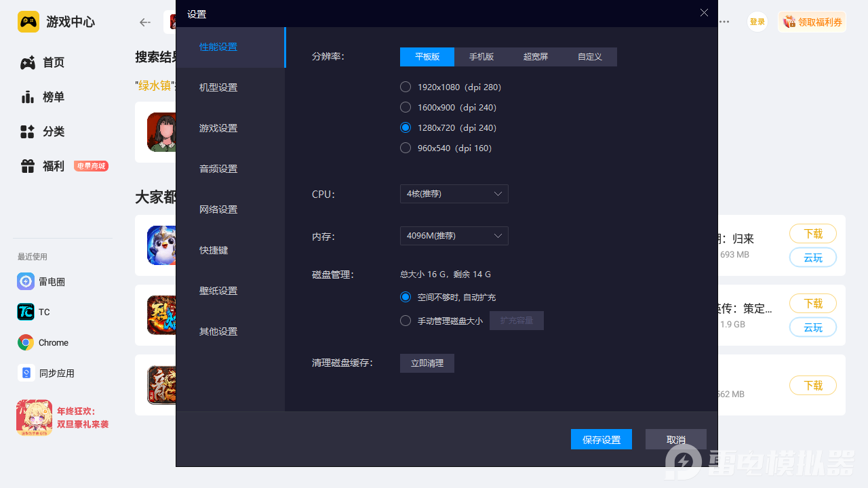This screenshot has width=868, height=488.
Task: Click 立即清理 to clear disk cache
Action: (427, 363)
